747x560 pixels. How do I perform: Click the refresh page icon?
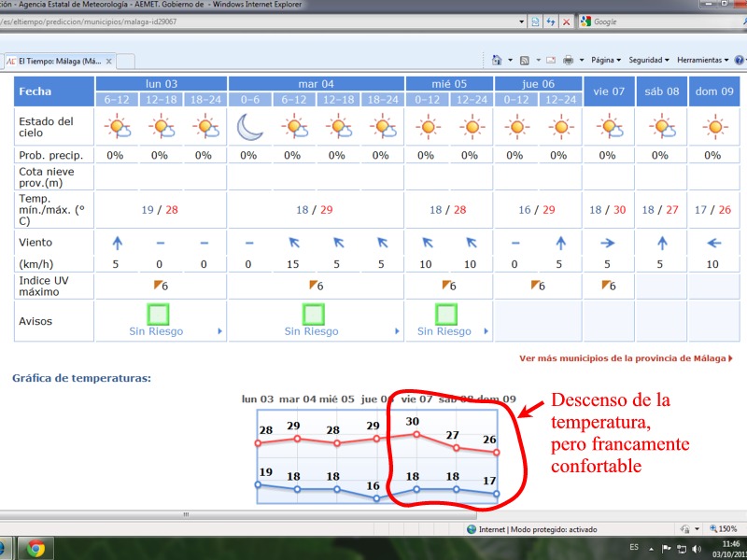(x=551, y=21)
